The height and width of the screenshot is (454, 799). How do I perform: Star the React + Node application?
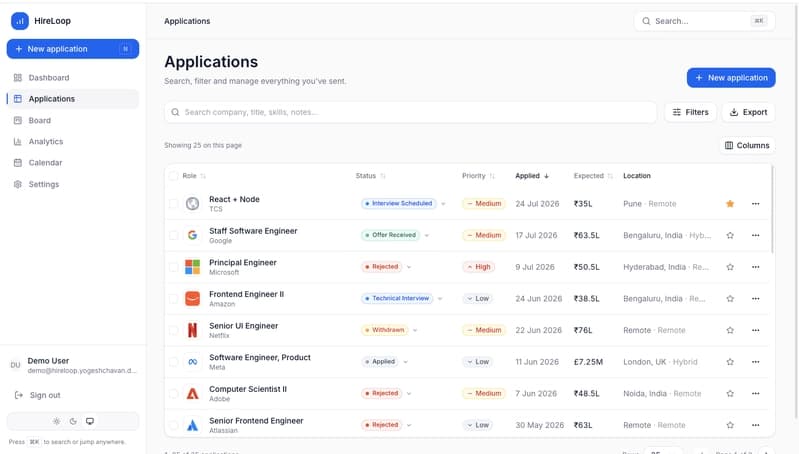(730, 204)
